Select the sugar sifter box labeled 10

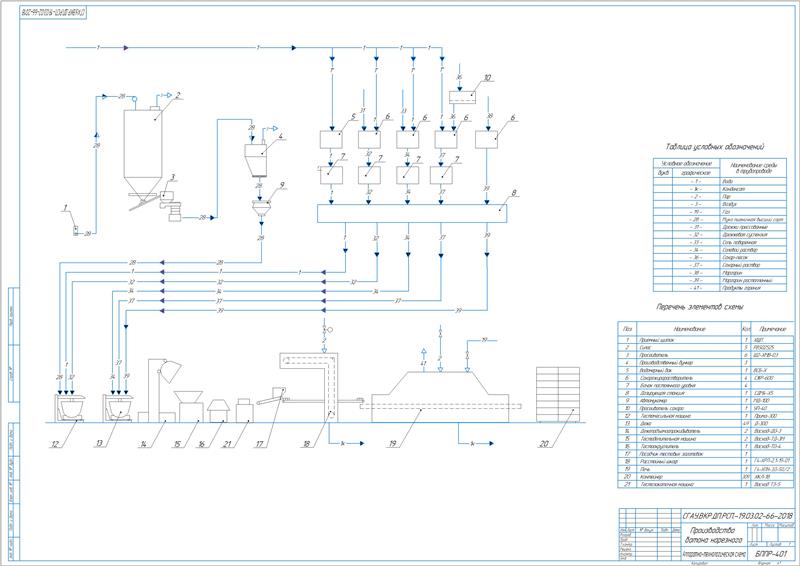(x=462, y=97)
